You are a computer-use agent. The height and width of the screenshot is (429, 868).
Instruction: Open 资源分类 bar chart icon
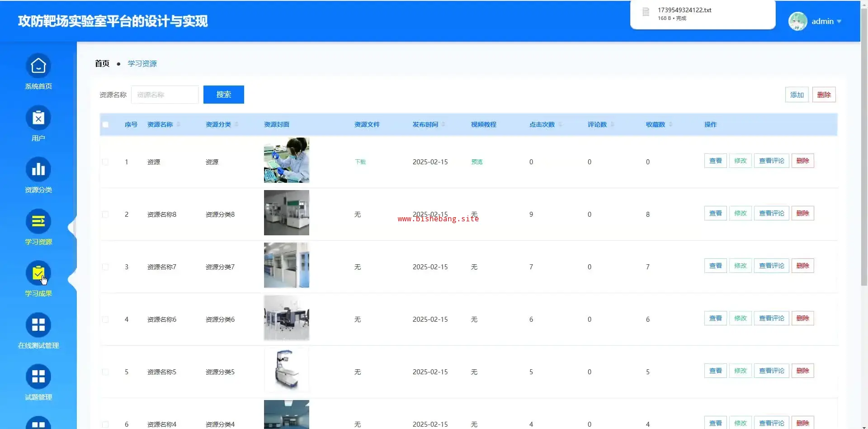38,170
